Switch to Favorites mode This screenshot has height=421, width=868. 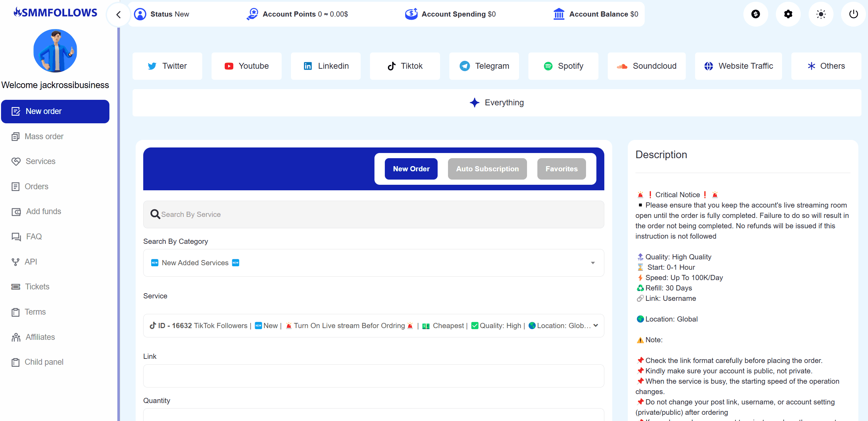click(x=561, y=169)
